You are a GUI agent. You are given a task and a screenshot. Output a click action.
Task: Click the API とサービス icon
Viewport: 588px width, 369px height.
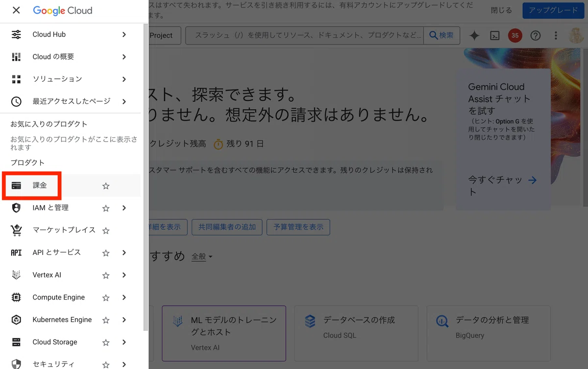(16, 253)
